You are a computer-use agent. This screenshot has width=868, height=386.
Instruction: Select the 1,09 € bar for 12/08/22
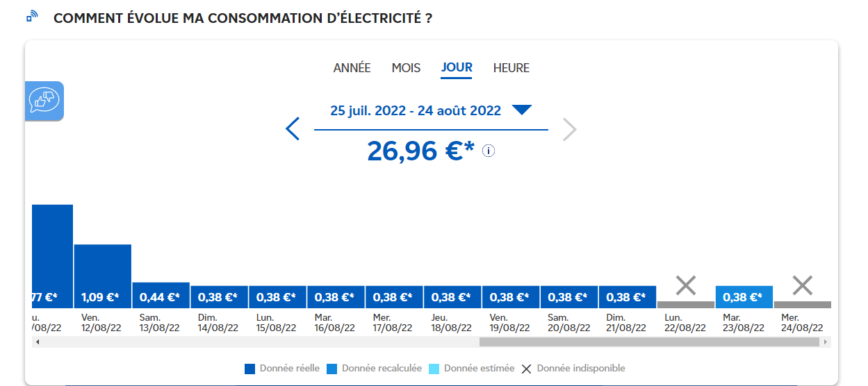tap(103, 276)
